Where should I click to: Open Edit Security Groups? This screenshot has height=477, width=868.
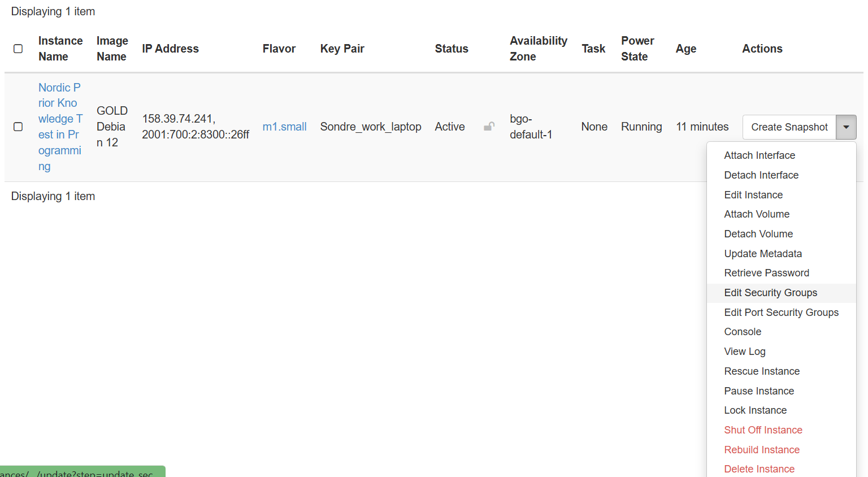tap(770, 293)
